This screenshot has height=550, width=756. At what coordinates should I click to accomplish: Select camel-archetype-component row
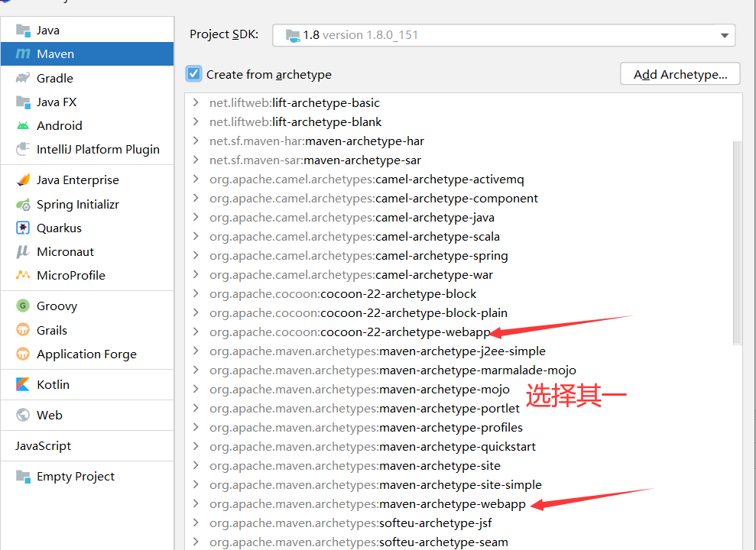[374, 199]
